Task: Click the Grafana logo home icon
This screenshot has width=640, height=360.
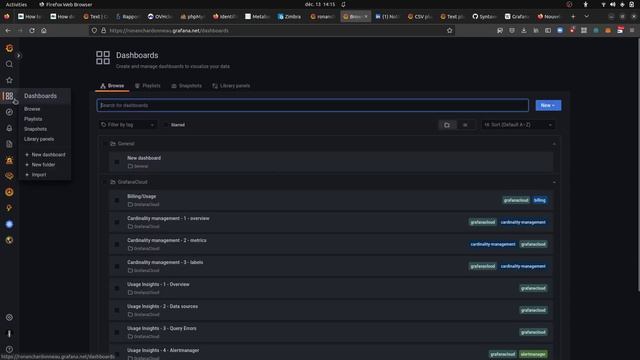Action: click(9, 48)
